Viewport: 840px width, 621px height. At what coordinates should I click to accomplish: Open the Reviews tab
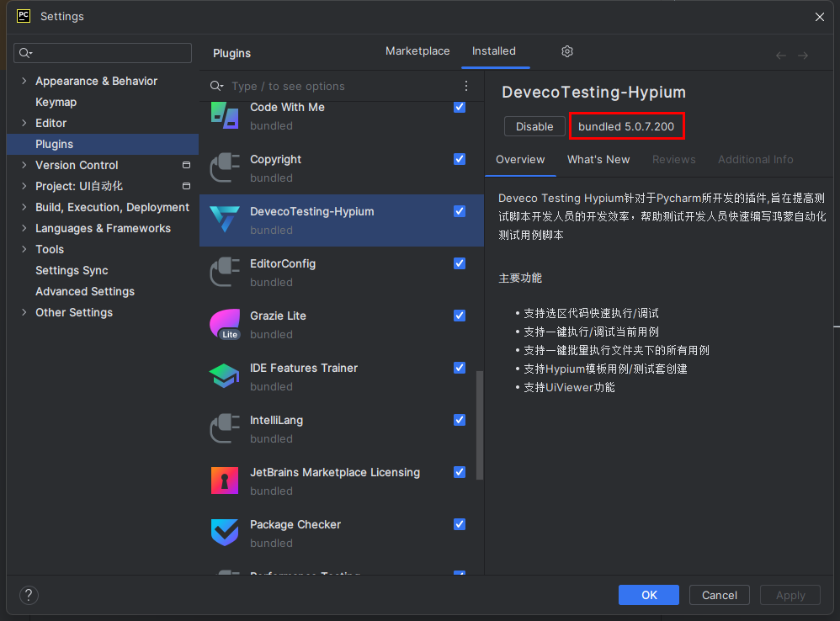point(674,160)
